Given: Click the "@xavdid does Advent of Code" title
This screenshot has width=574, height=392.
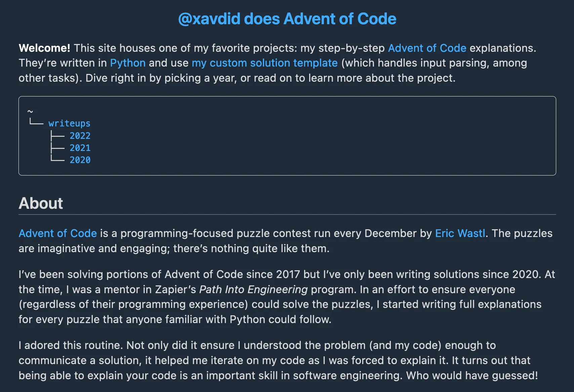Looking at the screenshot, I should [x=287, y=19].
